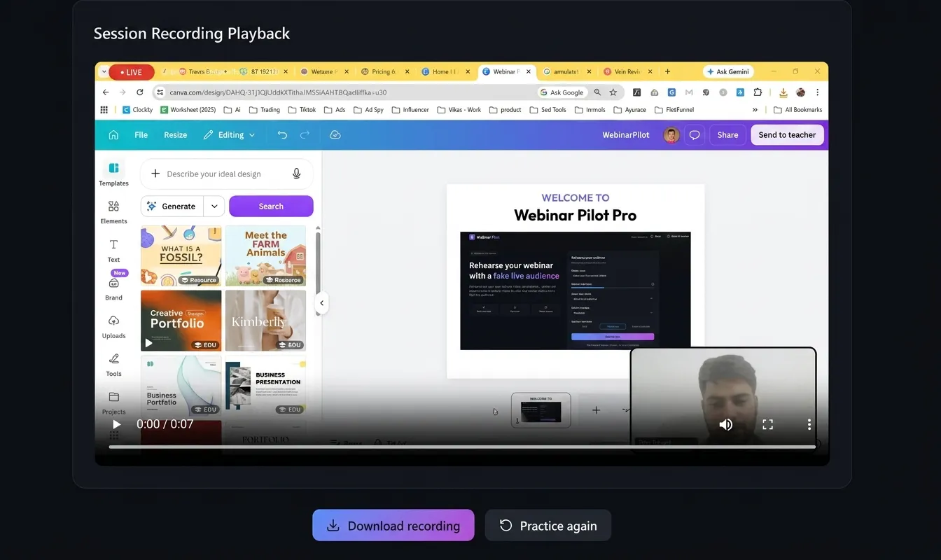Open the Uploads sidebar tab

coord(113,326)
